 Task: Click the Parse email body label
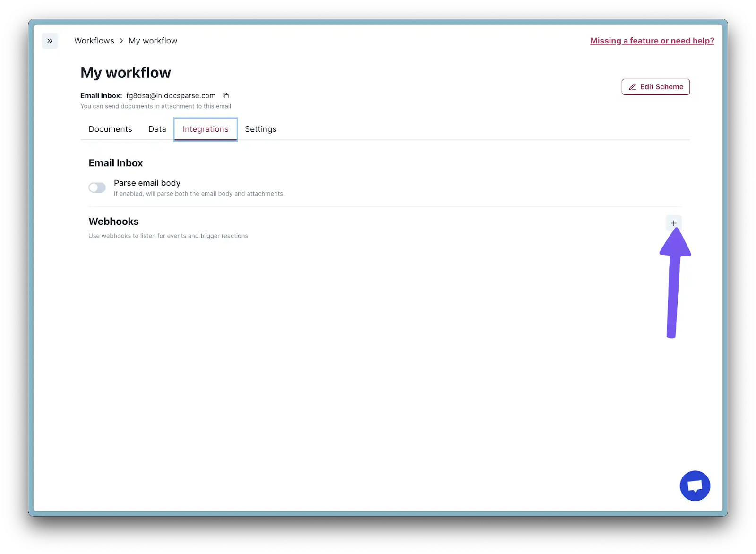click(147, 183)
